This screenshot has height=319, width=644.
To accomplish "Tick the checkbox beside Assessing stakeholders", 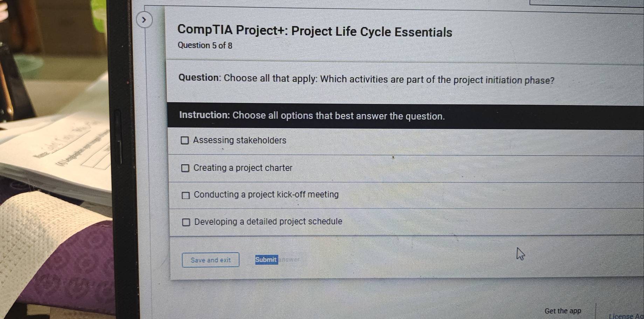I will pyautogui.click(x=185, y=140).
